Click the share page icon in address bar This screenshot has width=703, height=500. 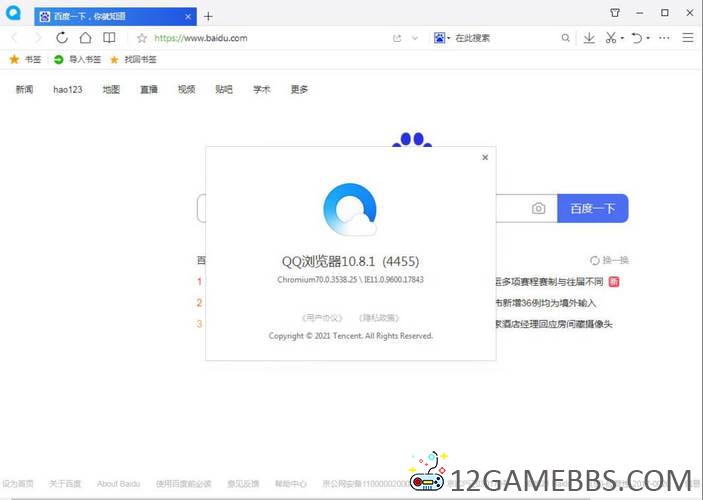[397, 38]
